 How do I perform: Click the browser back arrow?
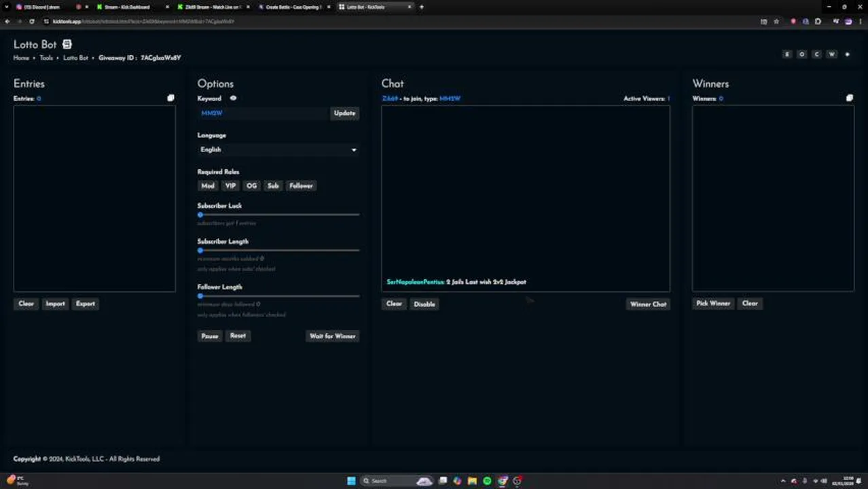[x=7, y=22]
